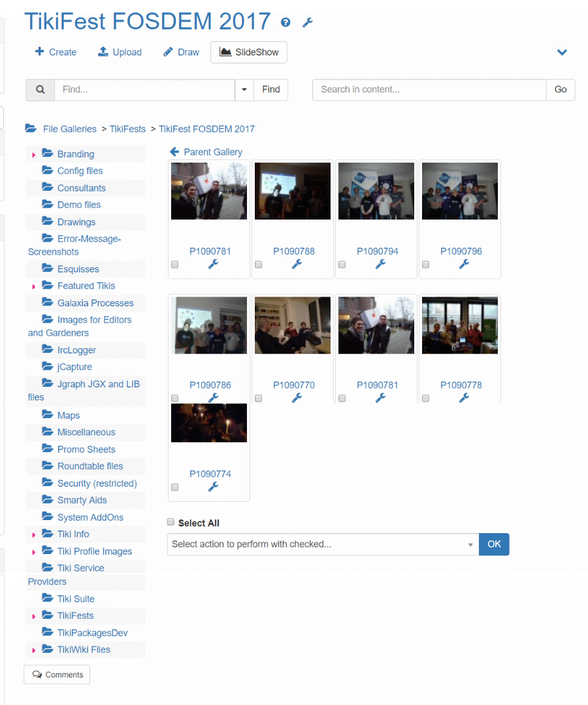588x705 pixels.
Task: Open the Draw option in toolbar
Action: [x=181, y=52]
